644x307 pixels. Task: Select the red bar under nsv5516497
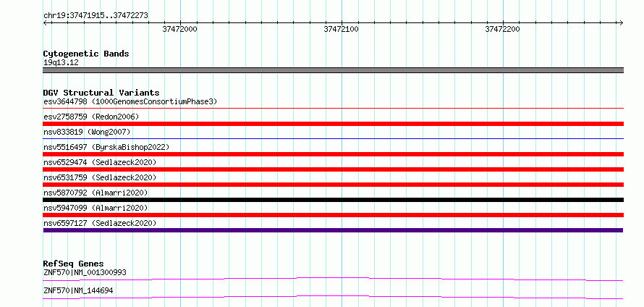point(333,154)
